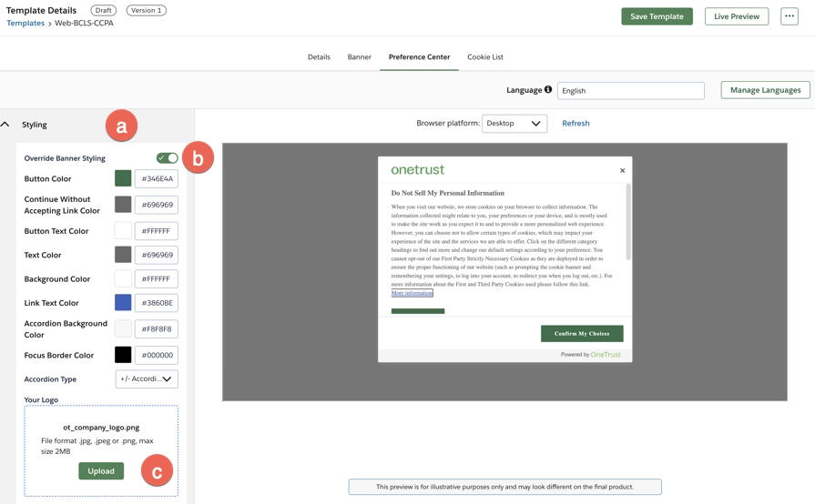Expand the Accordion Type dropdown

tap(147, 379)
